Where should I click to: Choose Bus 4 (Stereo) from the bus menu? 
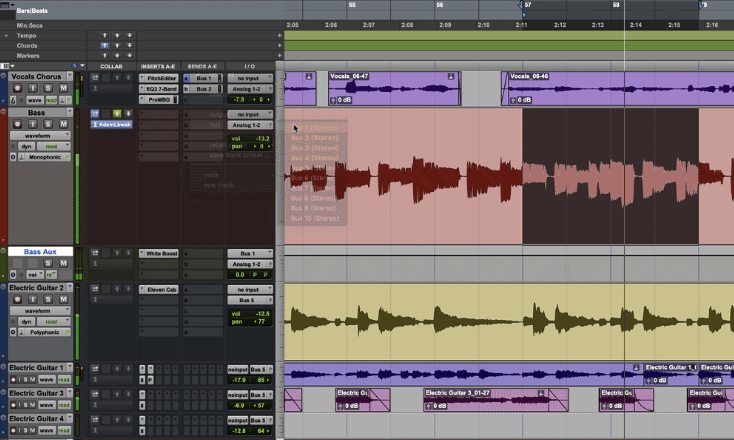[315, 158]
